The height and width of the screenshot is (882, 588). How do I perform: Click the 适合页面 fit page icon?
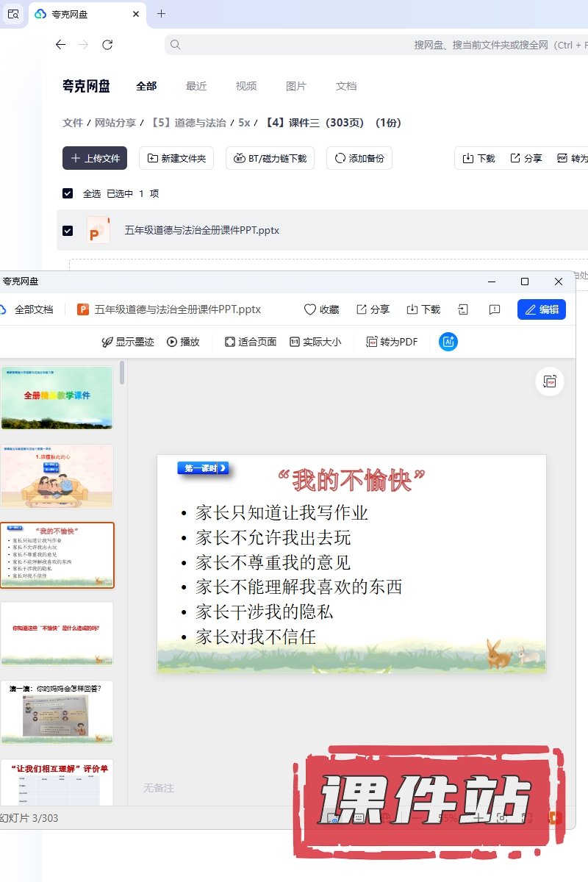click(230, 342)
